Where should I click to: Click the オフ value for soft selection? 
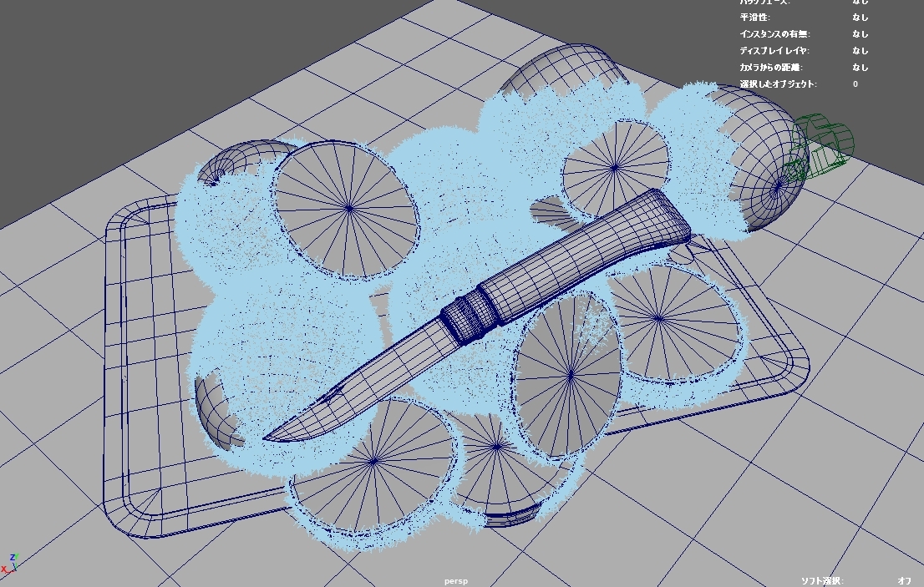pyautogui.click(x=905, y=581)
